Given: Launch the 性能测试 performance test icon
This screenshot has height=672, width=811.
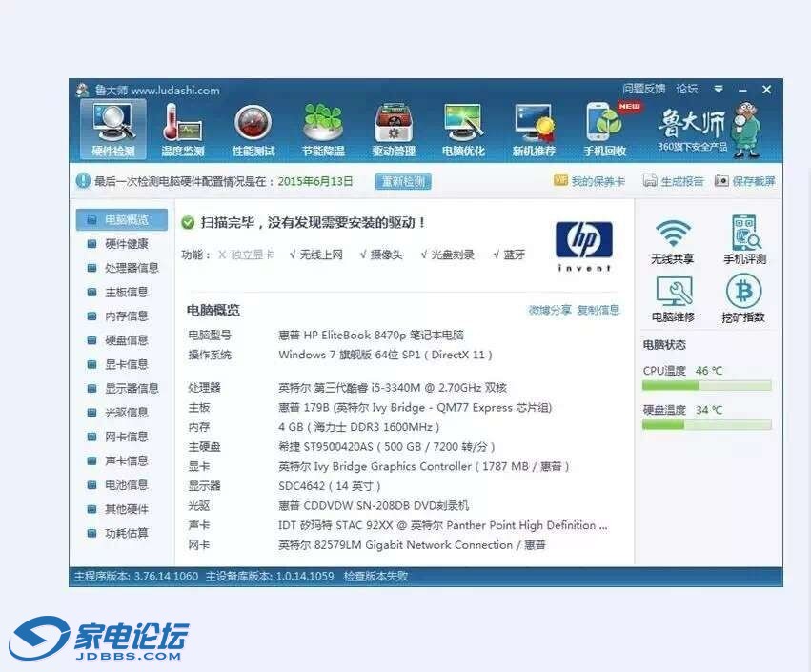Looking at the screenshot, I should pos(253,128).
